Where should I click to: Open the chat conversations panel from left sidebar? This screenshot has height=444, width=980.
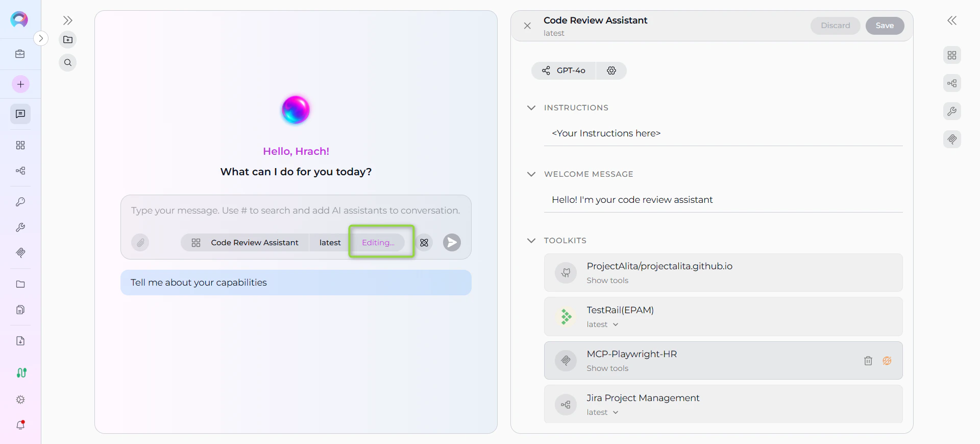click(x=19, y=114)
